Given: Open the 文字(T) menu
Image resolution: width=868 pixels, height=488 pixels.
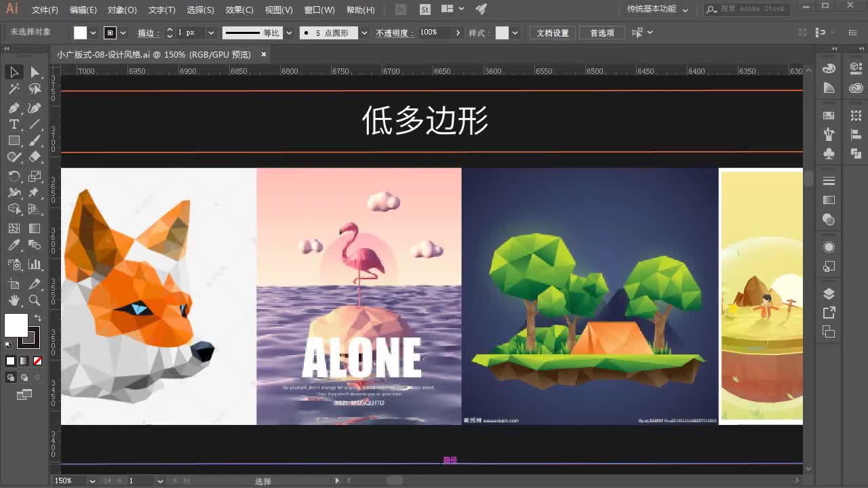Looking at the screenshot, I should pyautogui.click(x=162, y=9).
